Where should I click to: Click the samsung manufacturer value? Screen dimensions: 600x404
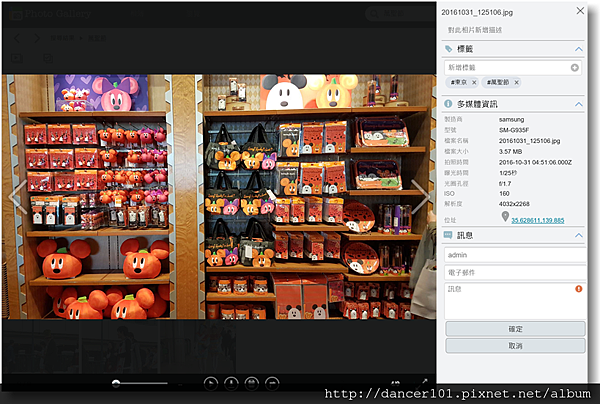(x=511, y=119)
